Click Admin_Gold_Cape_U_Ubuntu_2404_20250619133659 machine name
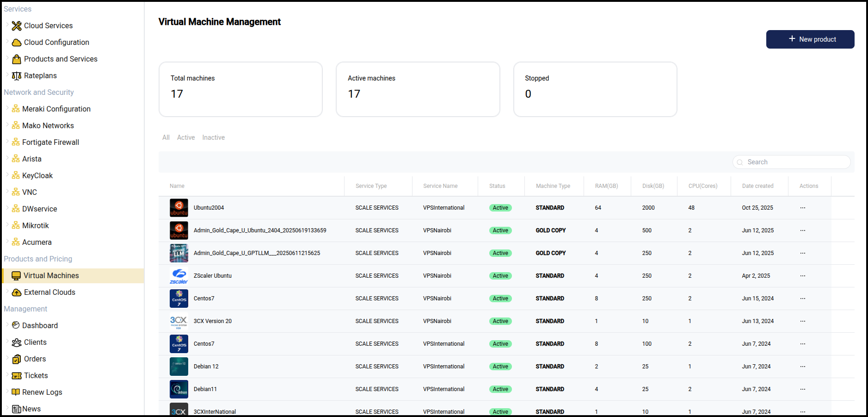 point(260,230)
